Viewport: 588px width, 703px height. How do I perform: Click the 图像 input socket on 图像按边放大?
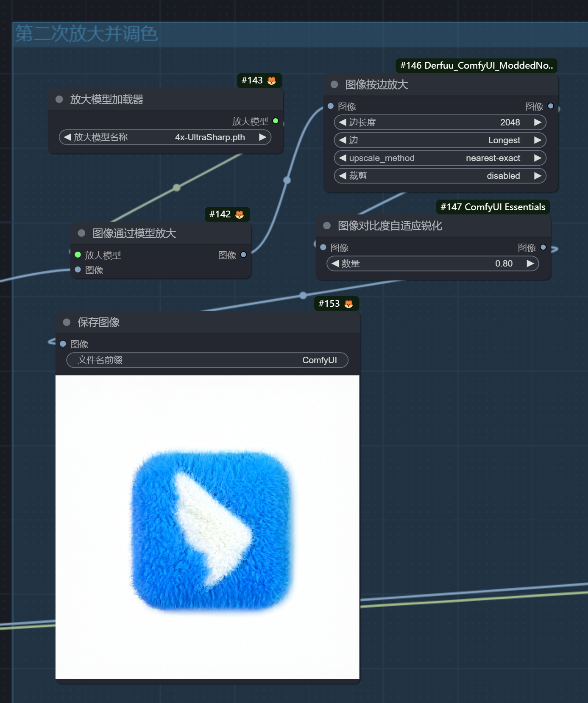pyautogui.click(x=331, y=106)
